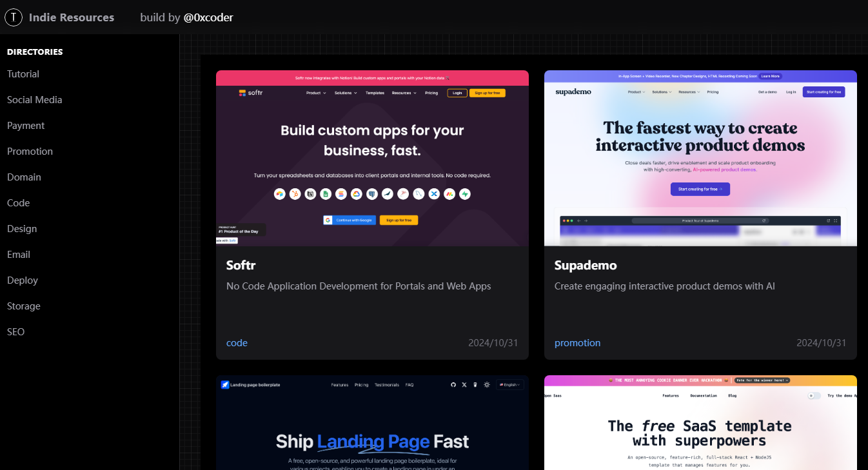Click the Supademo card title
868x470 pixels.
tap(586, 265)
